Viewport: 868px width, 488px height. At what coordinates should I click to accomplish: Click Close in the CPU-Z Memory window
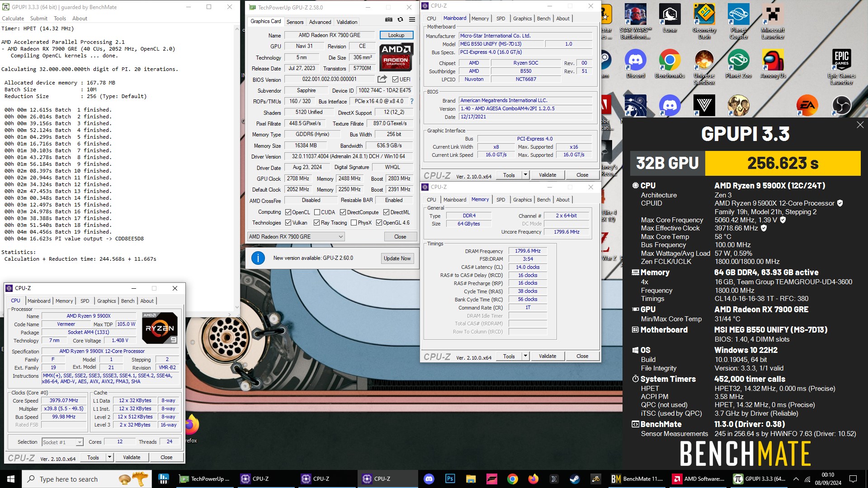click(x=582, y=356)
